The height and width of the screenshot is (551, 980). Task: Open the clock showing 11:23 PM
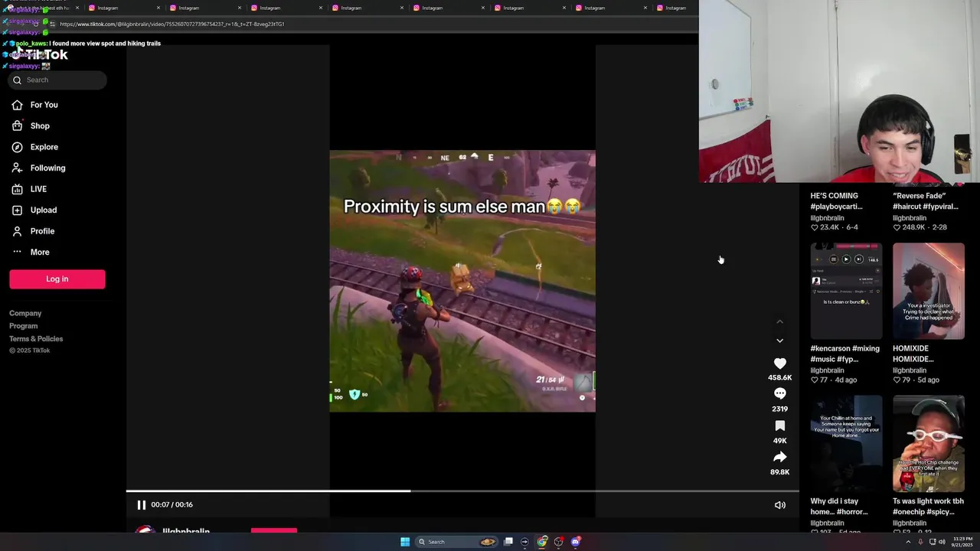click(962, 542)
